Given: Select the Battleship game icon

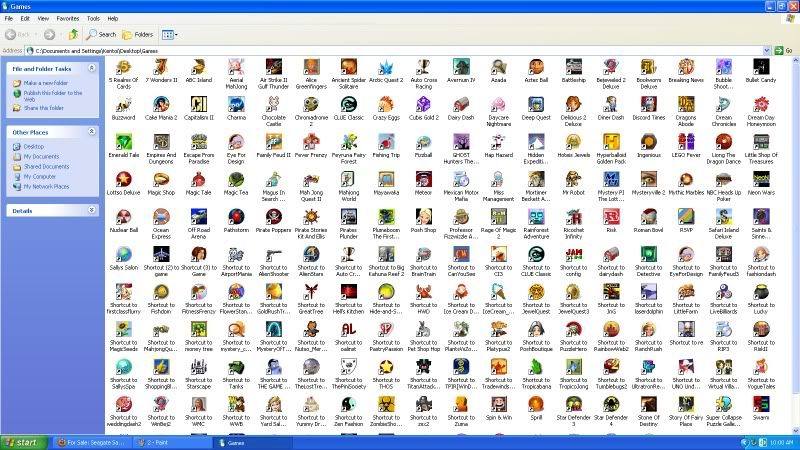Looking at the screenshot, I should (573, 67).
